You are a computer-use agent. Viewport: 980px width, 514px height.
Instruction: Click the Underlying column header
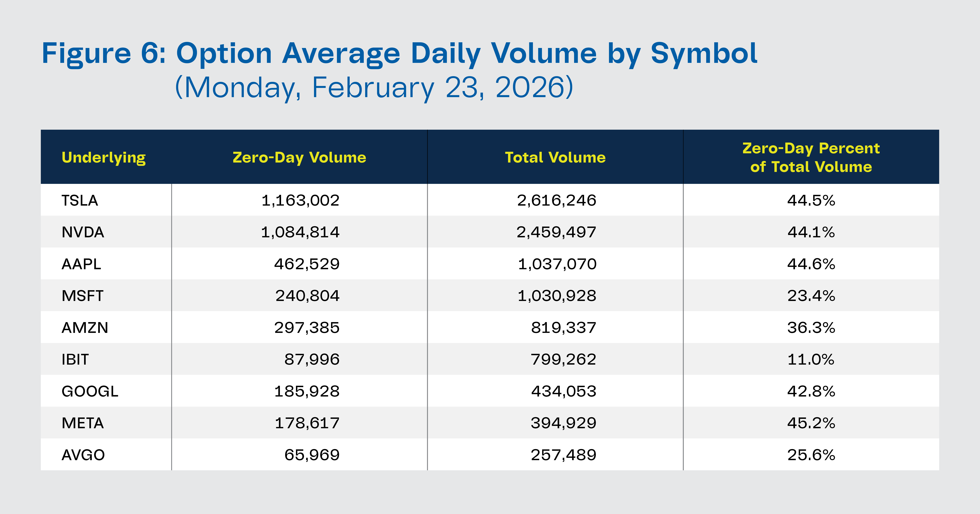(103, 157)
